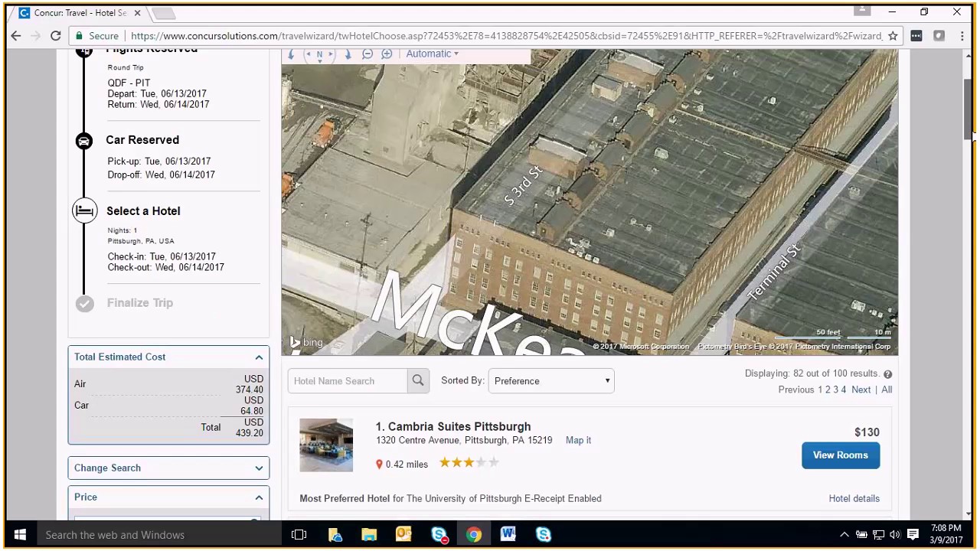Click View Rooms for Cambria Suites

pyautogui.click(x=841, y=455)
